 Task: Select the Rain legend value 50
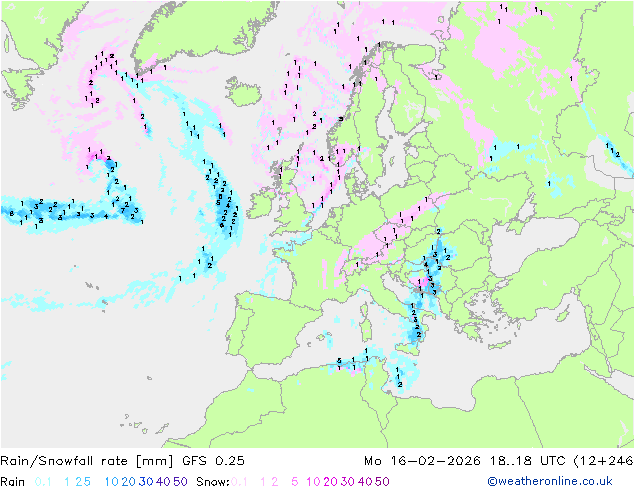[180, 482]
